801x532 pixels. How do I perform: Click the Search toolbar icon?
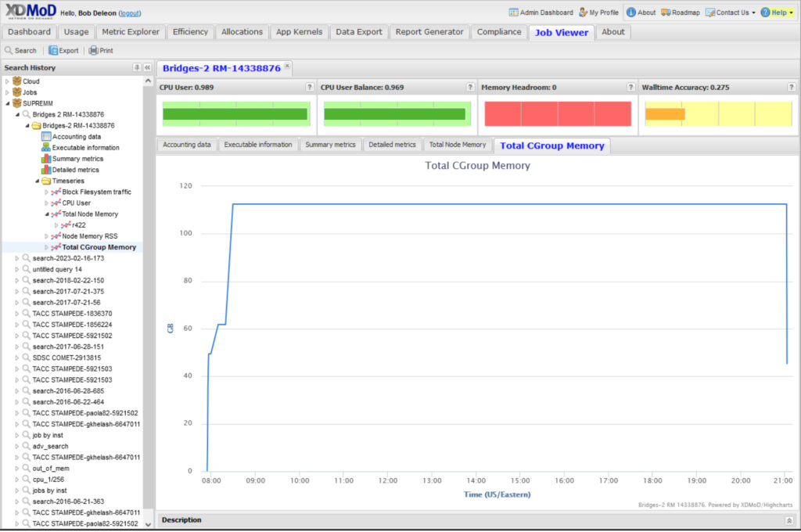9,50
